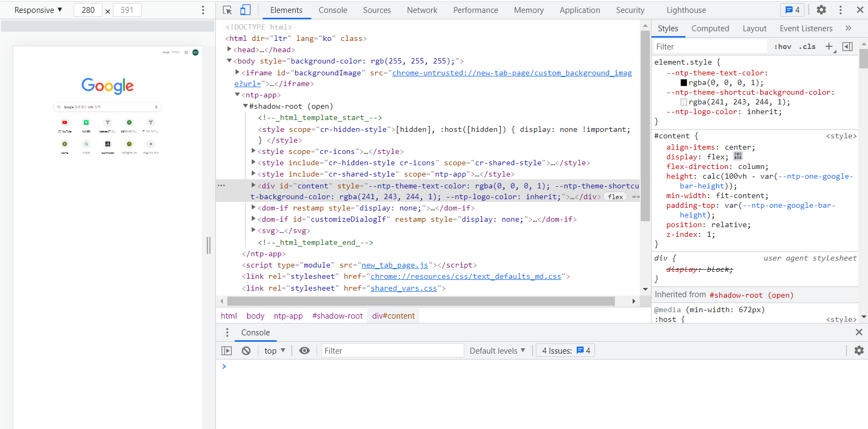
Task: Open the flexbox editor icon next to display: flex
Action: coord(738,156)
